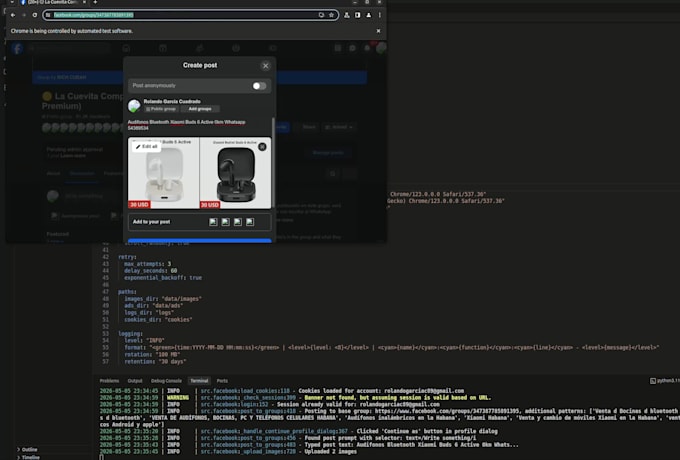The width and height of the screenshot is (680, 460).
Task: Click the La Cuevita Chrome tab
Action: point(52,2)
